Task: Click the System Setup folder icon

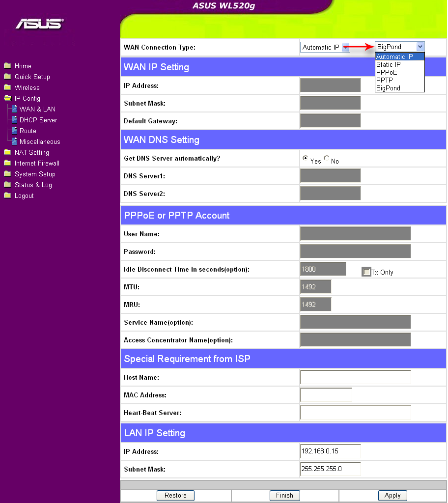Action: [x=8, y=174]
